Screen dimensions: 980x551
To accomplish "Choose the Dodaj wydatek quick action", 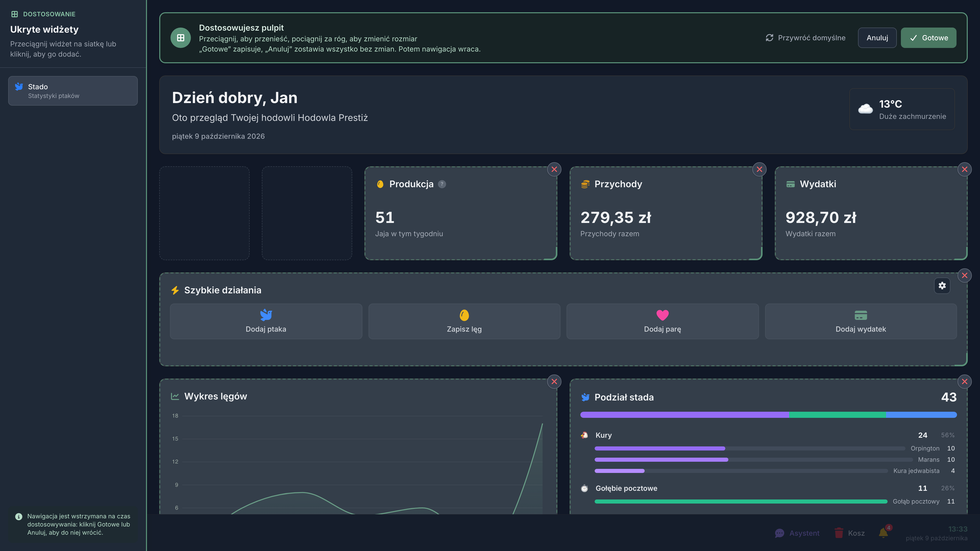I will tap(861, 321).
